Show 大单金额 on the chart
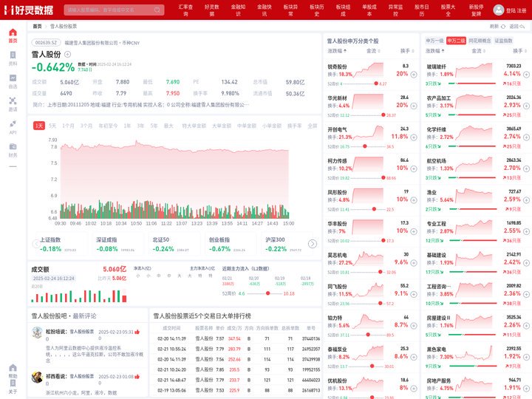532x399 pixels. (222, 126)
